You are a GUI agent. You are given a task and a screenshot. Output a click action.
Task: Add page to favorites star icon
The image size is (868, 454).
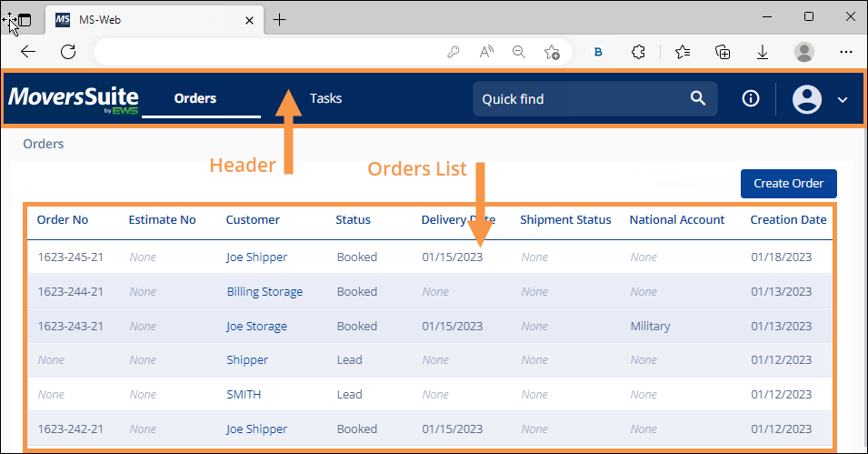coord(552,52)
